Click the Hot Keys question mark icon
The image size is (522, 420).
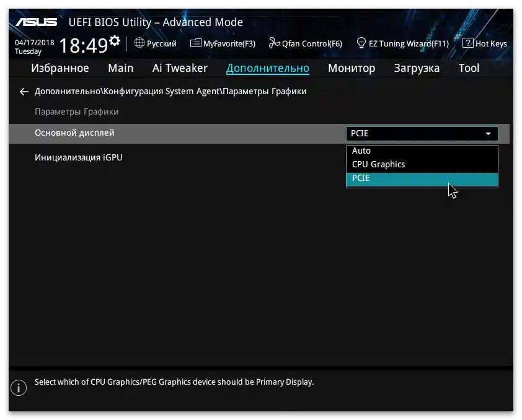point(467,43)
